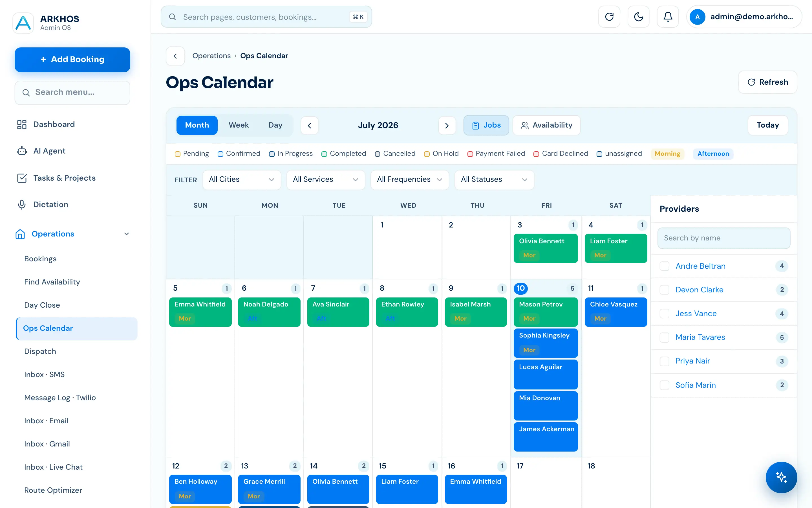Focus the Search menu field

(x=72, y=93)
